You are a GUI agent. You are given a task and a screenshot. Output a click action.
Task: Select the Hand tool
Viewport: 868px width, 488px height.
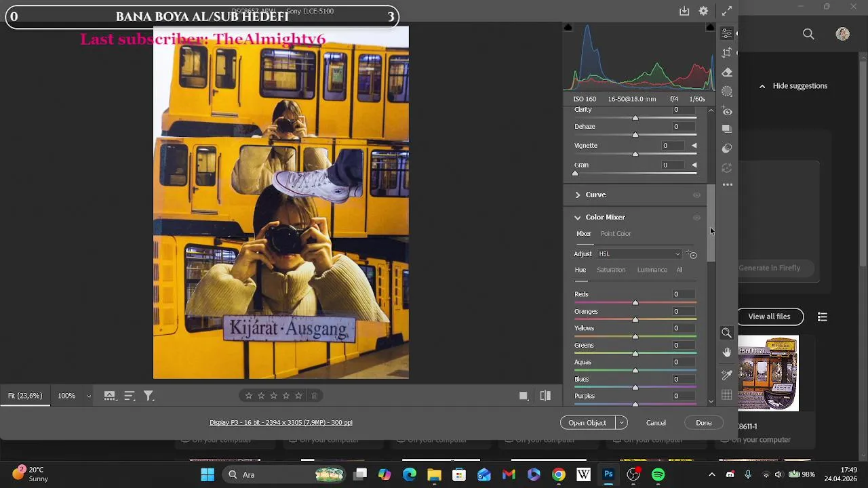click(727, 352)
